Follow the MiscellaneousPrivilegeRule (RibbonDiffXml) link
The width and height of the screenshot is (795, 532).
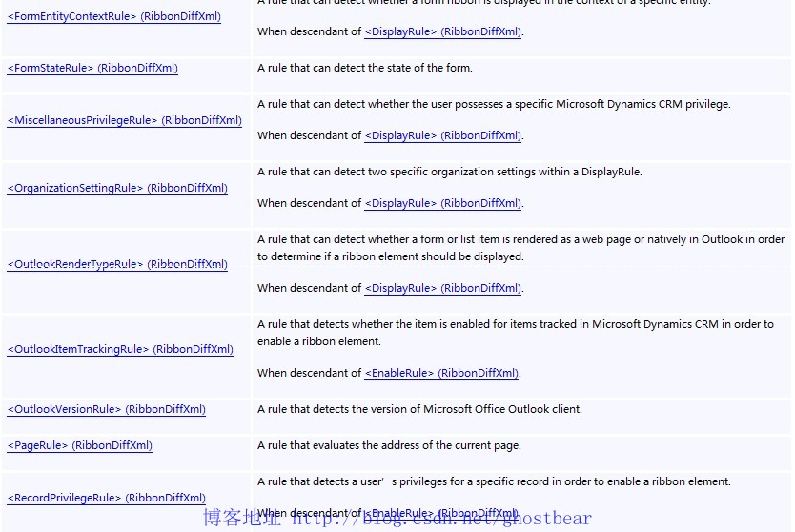point(125,120)
